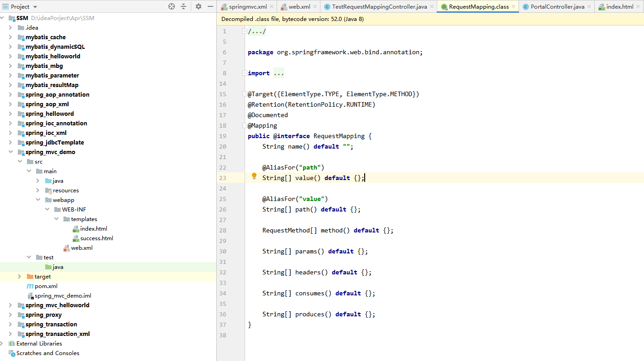The height and width of the screenshot is (361, 644).
Task: Click the pom.xml Maven icon
Action: point(30,286)
